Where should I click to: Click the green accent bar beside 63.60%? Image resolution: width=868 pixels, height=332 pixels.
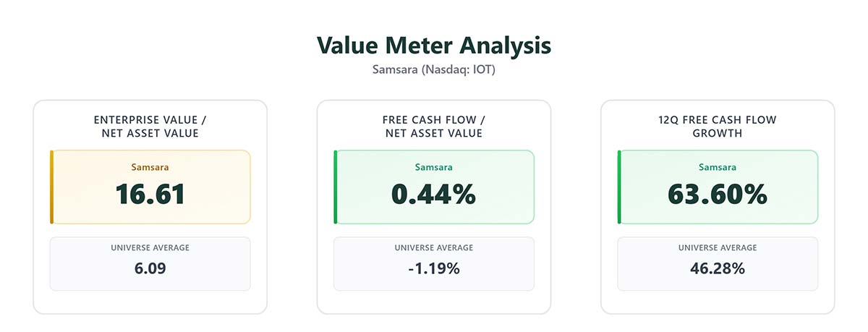[x=619, y=187]
